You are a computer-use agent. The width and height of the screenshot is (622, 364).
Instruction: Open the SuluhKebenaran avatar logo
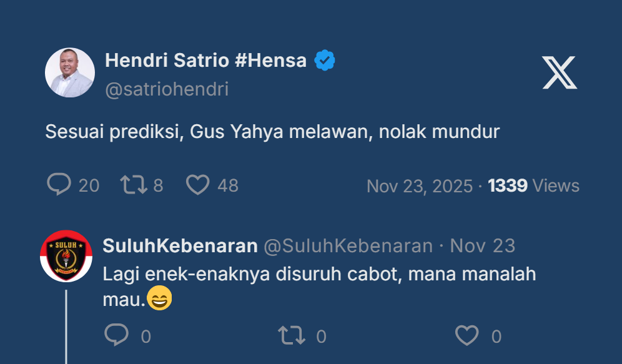click(x=66, y=256)
